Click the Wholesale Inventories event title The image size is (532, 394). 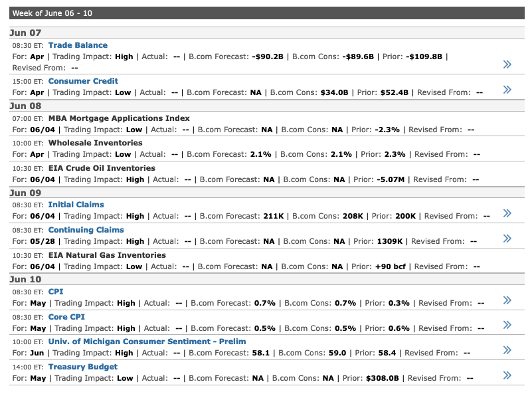95,143
